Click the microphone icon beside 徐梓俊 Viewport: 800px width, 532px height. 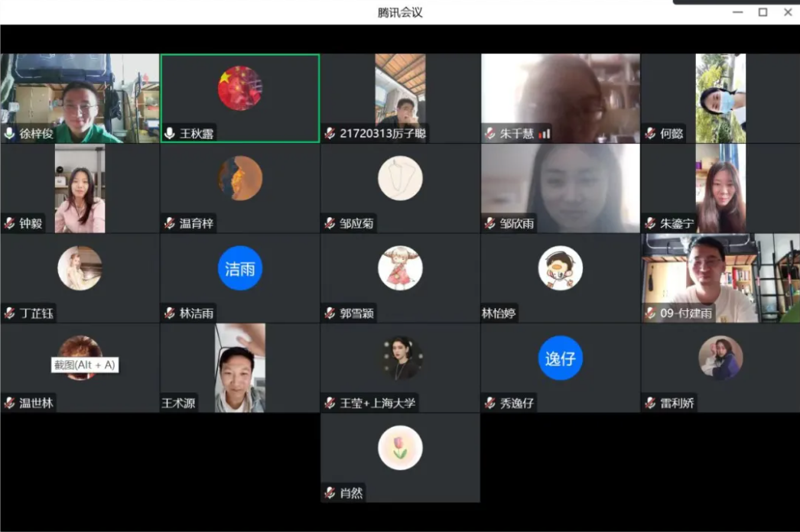[10, 134]
